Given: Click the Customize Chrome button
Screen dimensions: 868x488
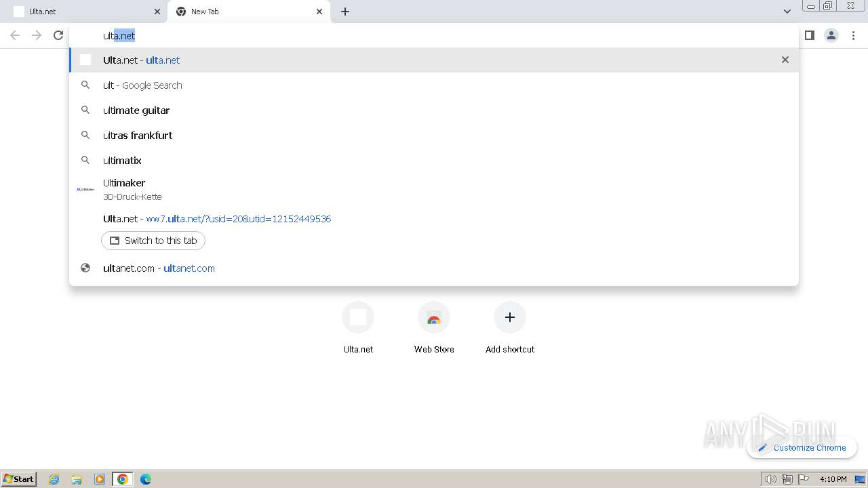Looking at the screenshot, I should (x=802, y=447).
